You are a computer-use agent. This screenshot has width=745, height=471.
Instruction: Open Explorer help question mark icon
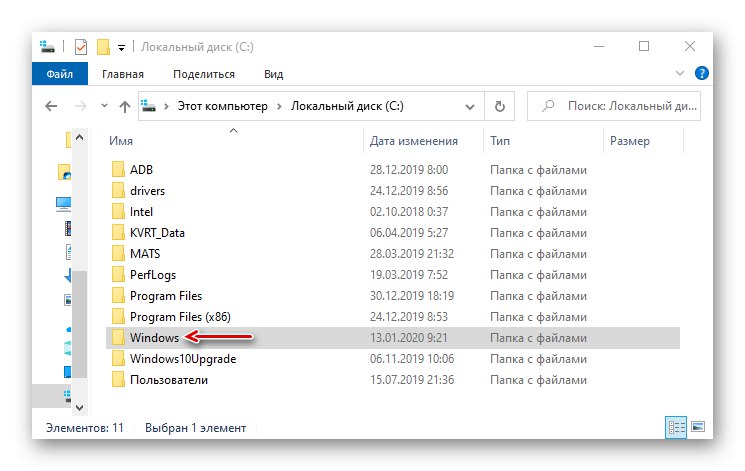703,73
